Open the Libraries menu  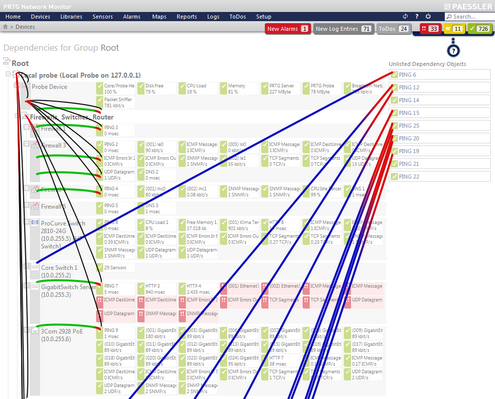71,17
